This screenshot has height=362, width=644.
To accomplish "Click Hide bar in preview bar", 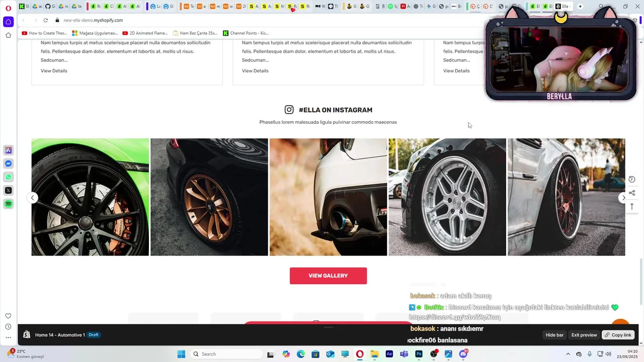I will 554,335.
